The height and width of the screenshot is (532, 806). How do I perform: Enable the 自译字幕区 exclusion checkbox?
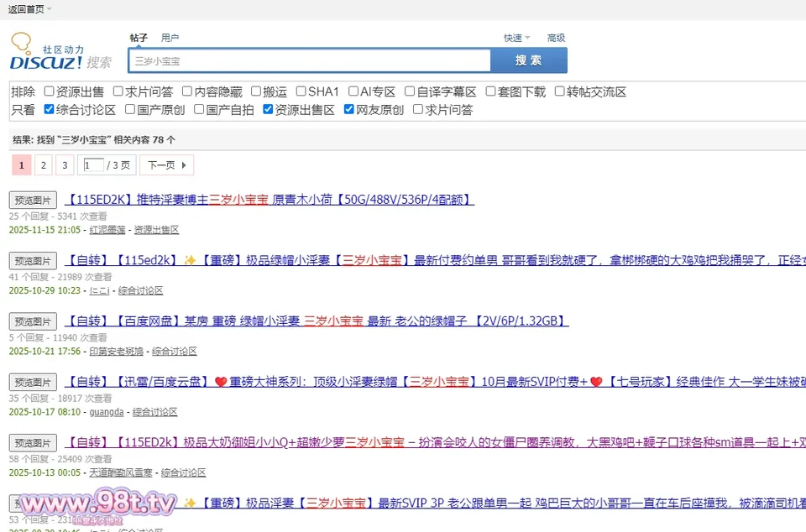tap(410, 91)
